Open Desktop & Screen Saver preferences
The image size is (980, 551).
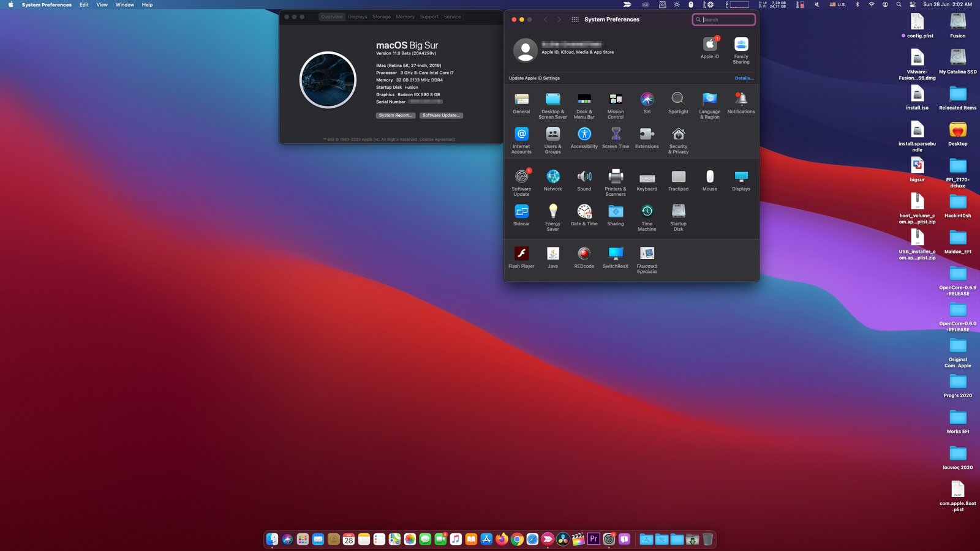[x=552, y=99]
